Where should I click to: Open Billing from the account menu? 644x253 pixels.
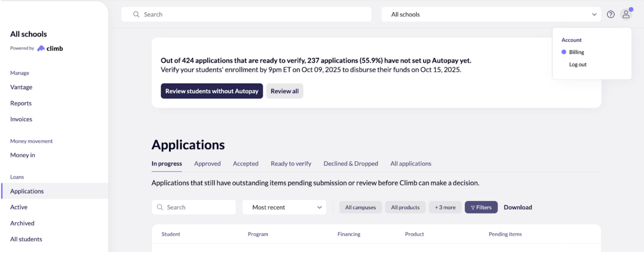(576, 52)
